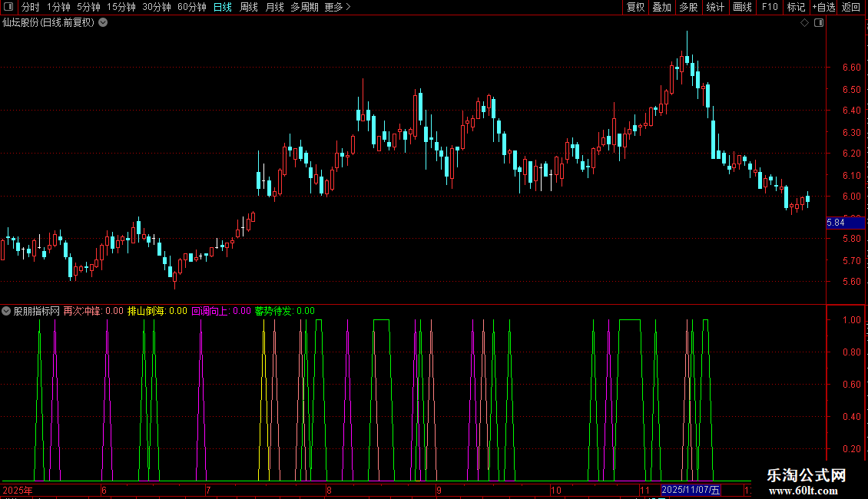This screenshot has height=499, width=868.
Task: Switch to the 月线 monthly chart
Action: click(274, 7)
